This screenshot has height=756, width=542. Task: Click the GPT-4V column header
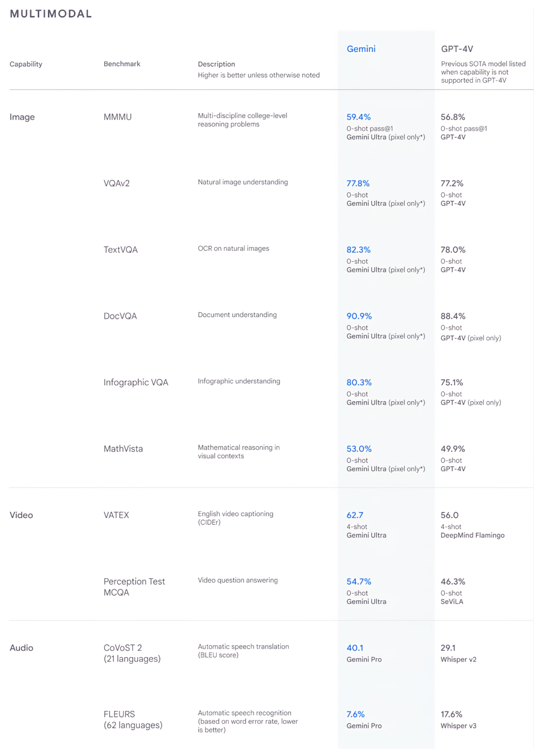pos(457,49)
